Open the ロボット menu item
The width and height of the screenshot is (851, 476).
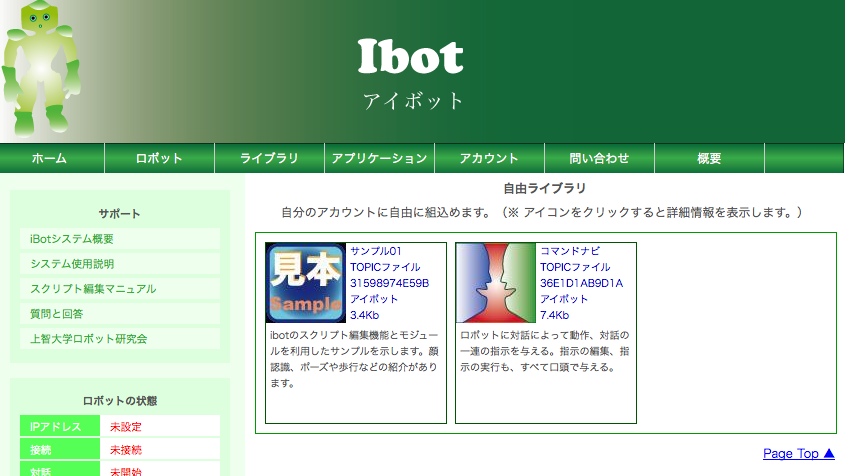[x=159, y=158]
